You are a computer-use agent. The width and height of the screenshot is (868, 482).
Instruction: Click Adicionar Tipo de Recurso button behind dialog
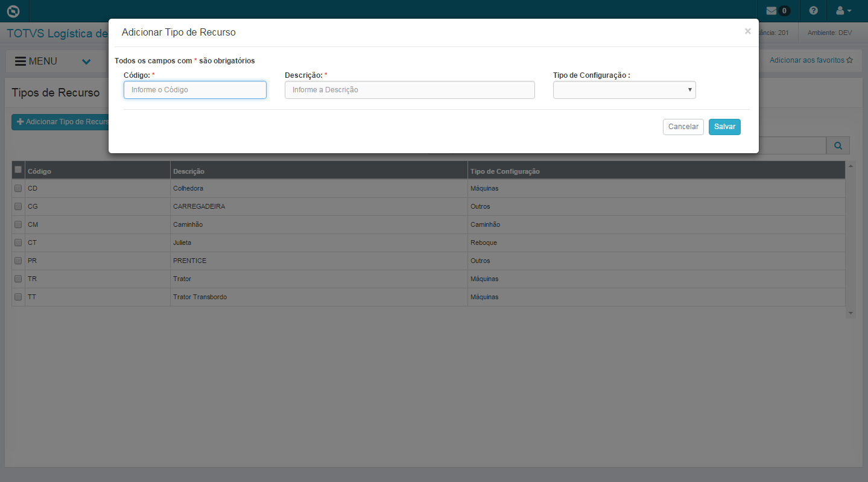(60, 122)
